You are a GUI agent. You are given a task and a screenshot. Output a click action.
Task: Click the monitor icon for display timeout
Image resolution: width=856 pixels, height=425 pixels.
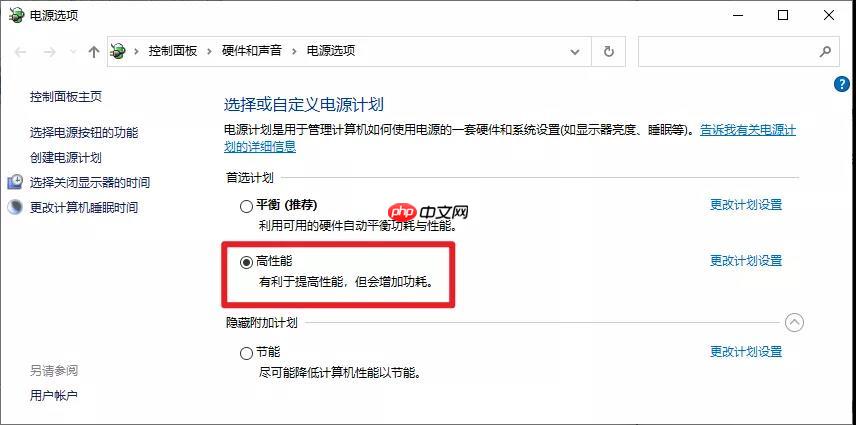[15, 182]
